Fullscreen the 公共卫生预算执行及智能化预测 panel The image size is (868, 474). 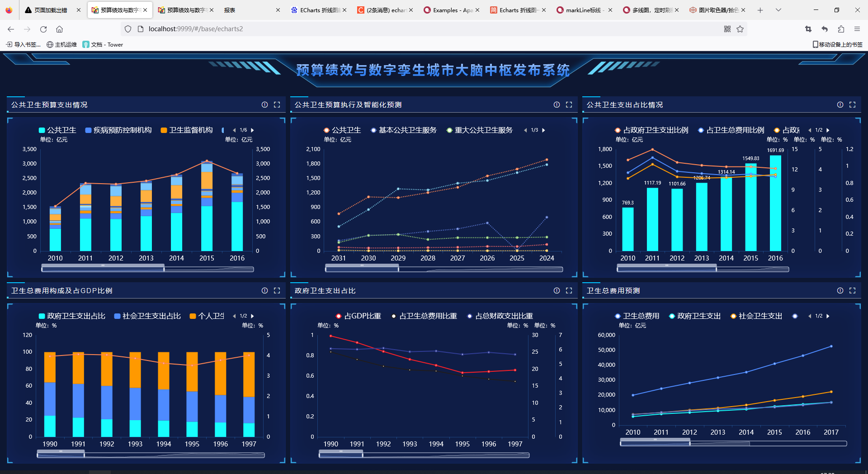pos(569,104)
